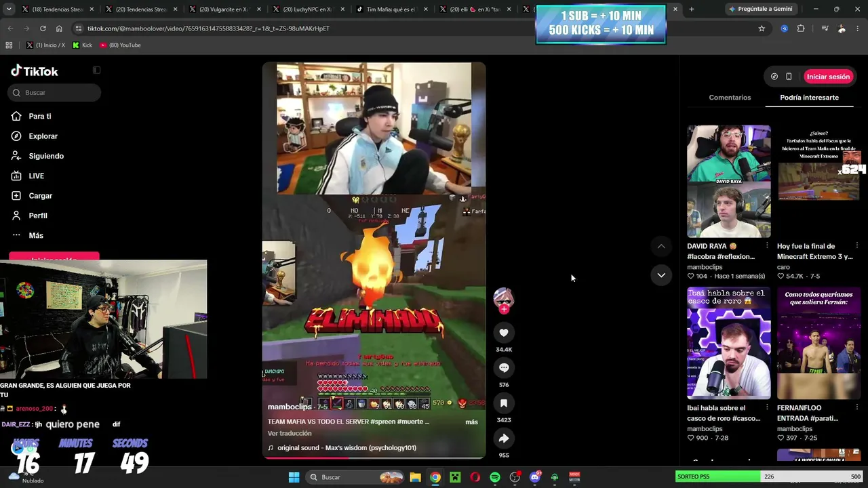
Task: Save video with bookmark icon
Action: pyautogui.click(x=504, y=403)
